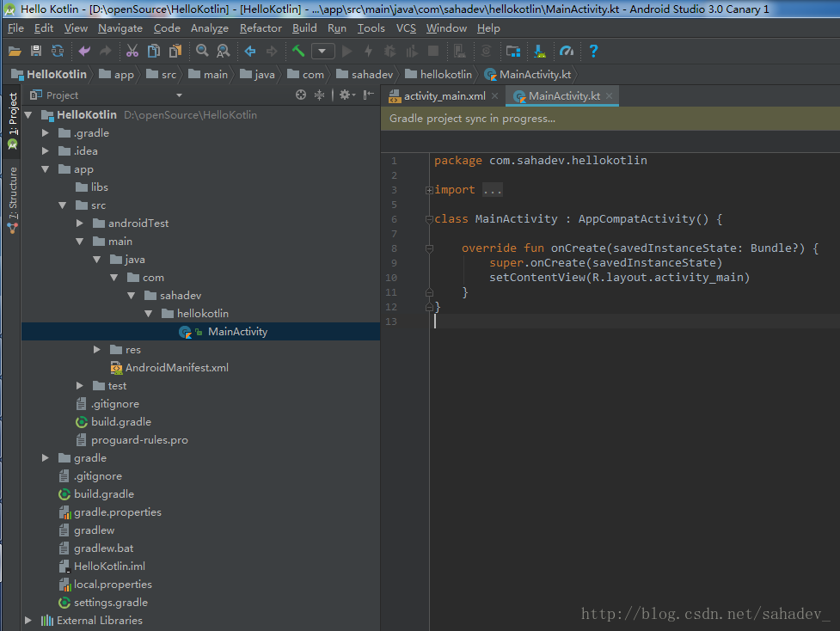Click the Cut scissors icon

click(x=132, y=52)
